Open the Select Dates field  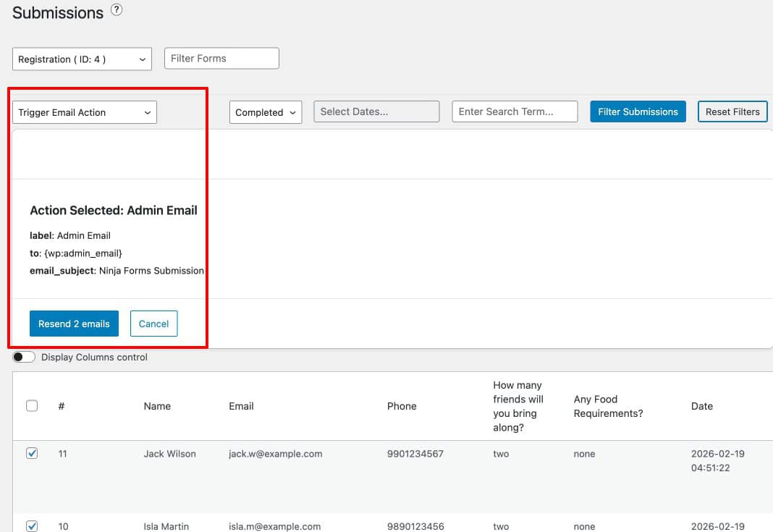(376, 111)
